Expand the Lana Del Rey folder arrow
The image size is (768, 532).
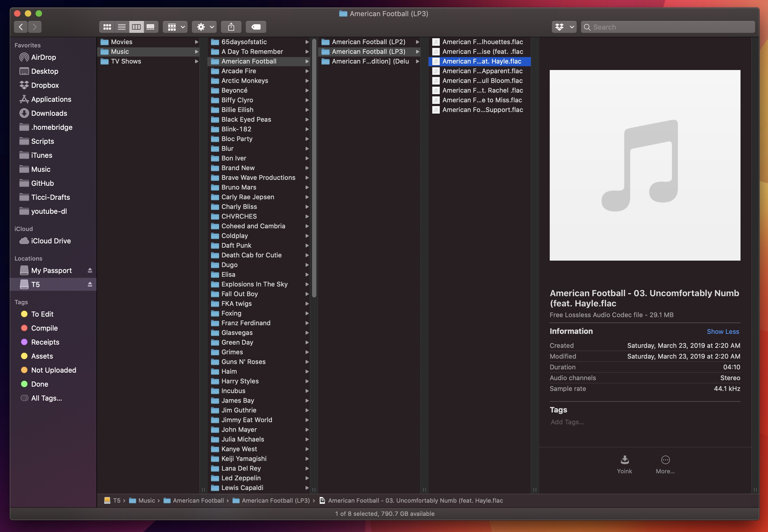pos(307,469)
